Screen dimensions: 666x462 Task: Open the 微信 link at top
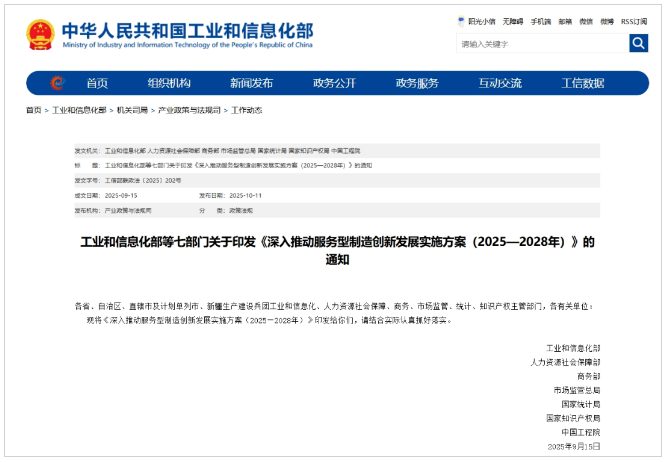click(x=586, y=21)
